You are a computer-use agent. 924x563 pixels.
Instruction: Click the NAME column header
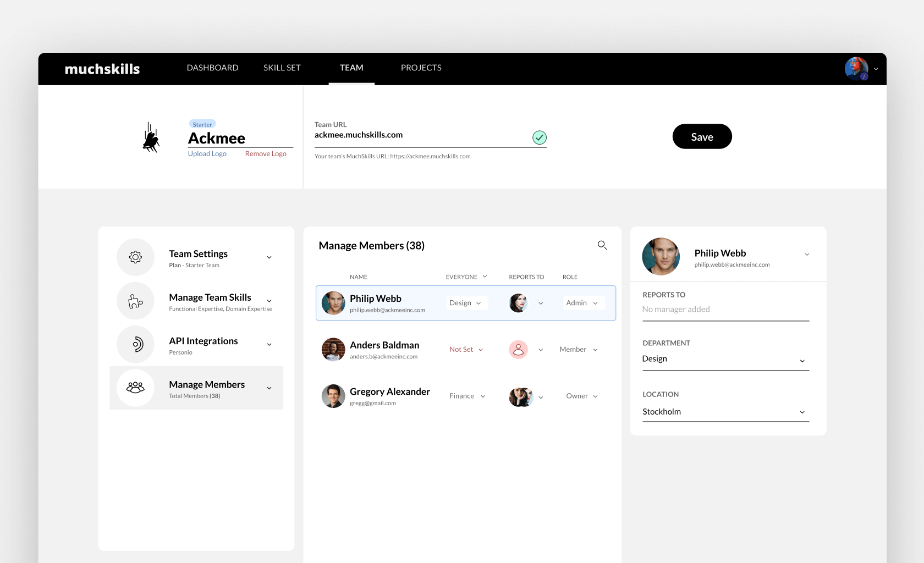tap(359, 277)
